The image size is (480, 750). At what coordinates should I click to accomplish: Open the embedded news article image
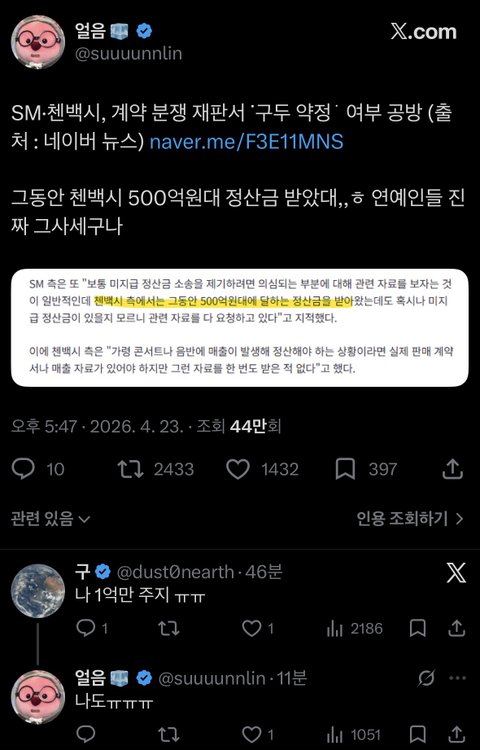tap(240, 328)
